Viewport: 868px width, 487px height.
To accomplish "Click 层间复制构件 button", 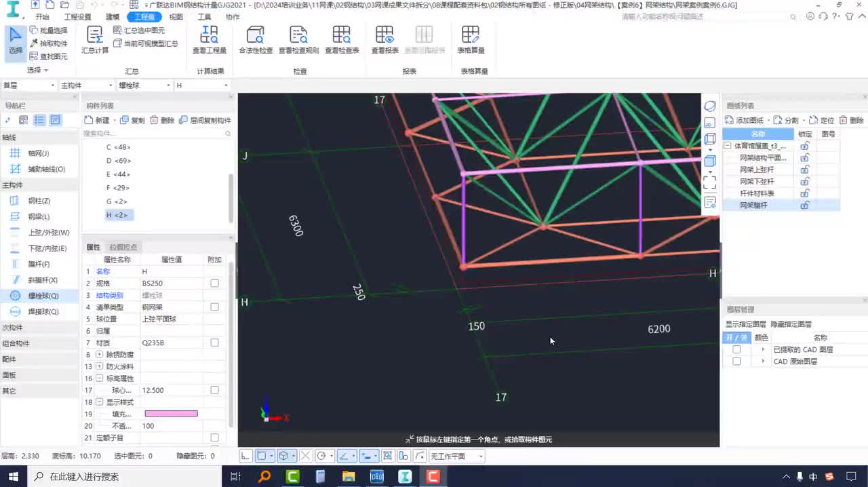I will tap(205, 120).
